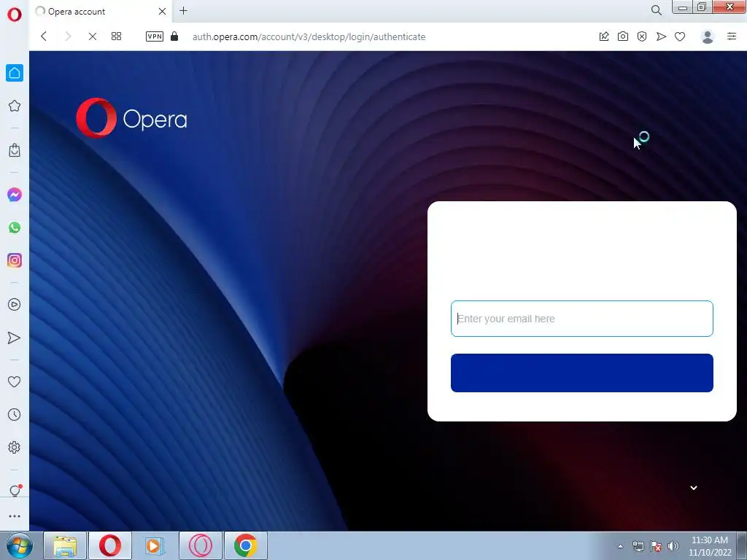Open the Pinboards heart in the sidebar
The image size is (747, 560).
pyautogui.click(x=15, y=381)
